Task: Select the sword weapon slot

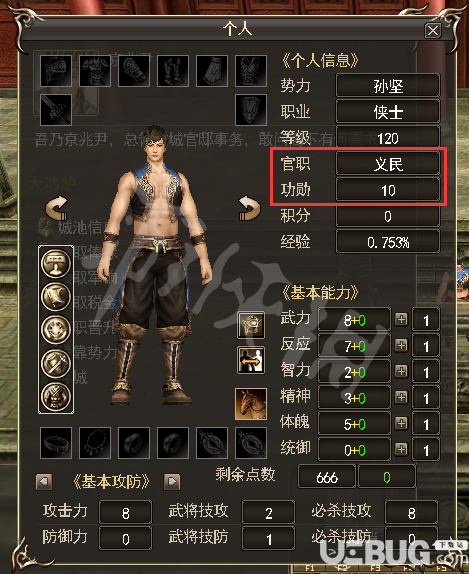Action: pyautogui.click(x=56, y=110)
